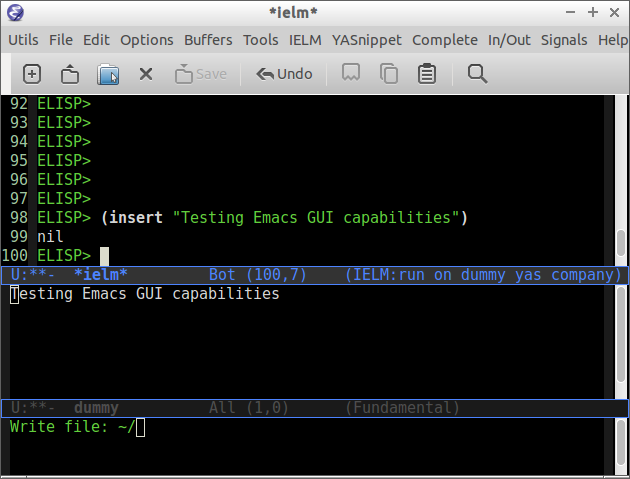Click the Kill Buffer X icon
Image resolution: width=630 pixels, height=479 pixels.
(x=146, y=74)
